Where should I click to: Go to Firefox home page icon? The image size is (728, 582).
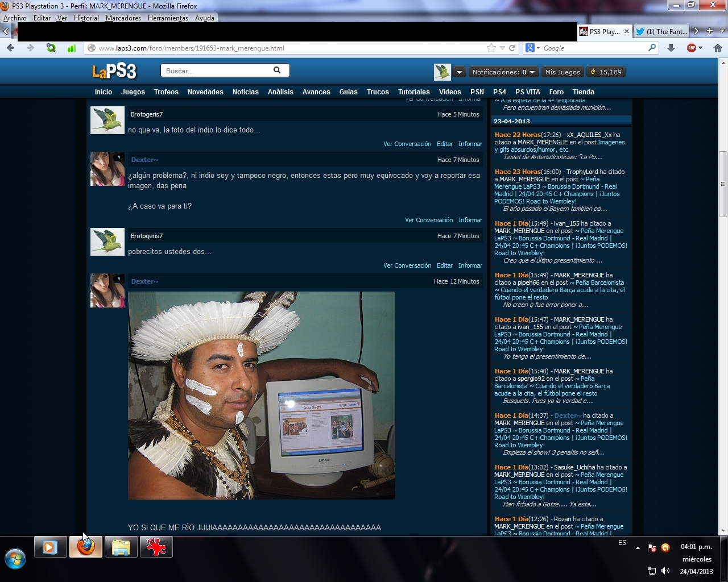(717, 48)
